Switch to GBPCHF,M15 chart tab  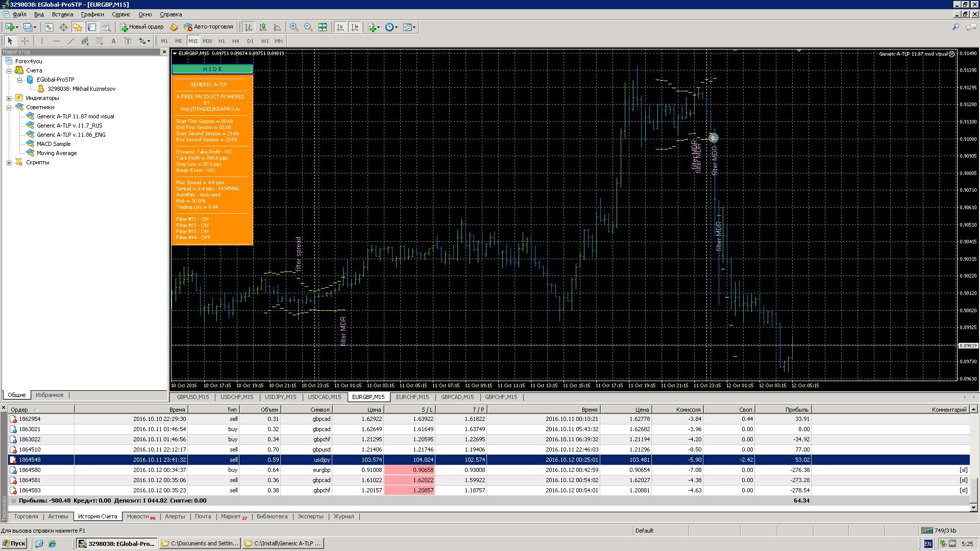[501, 397]
